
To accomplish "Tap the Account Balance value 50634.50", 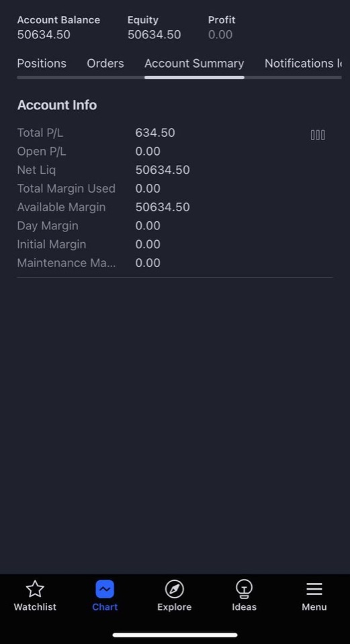I will 44,34.
